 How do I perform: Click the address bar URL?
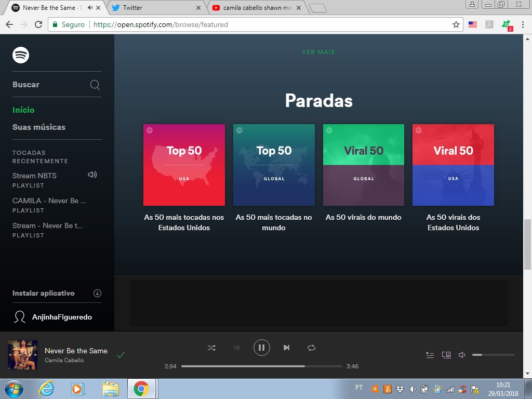tap(161, 25)
